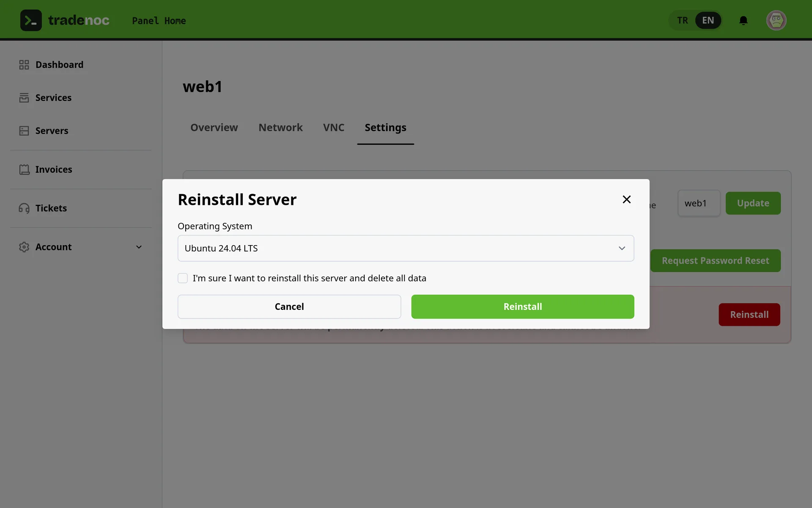This screenshot has width=812, height=508.
Task: Click Request Password Reset
Action: 716,261
